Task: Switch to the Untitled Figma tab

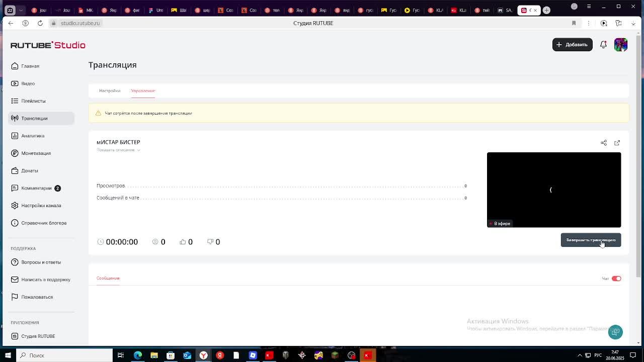Action: [156, 10]
